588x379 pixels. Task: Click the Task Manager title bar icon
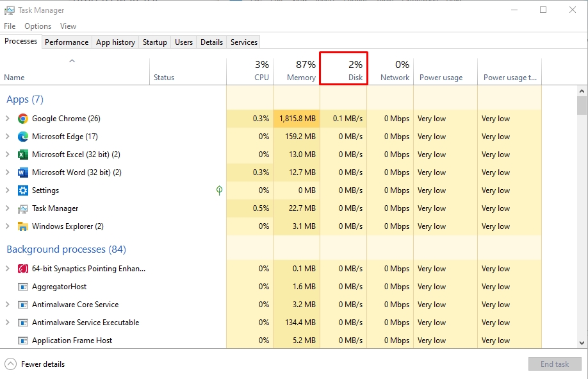[x=10, y=10]
